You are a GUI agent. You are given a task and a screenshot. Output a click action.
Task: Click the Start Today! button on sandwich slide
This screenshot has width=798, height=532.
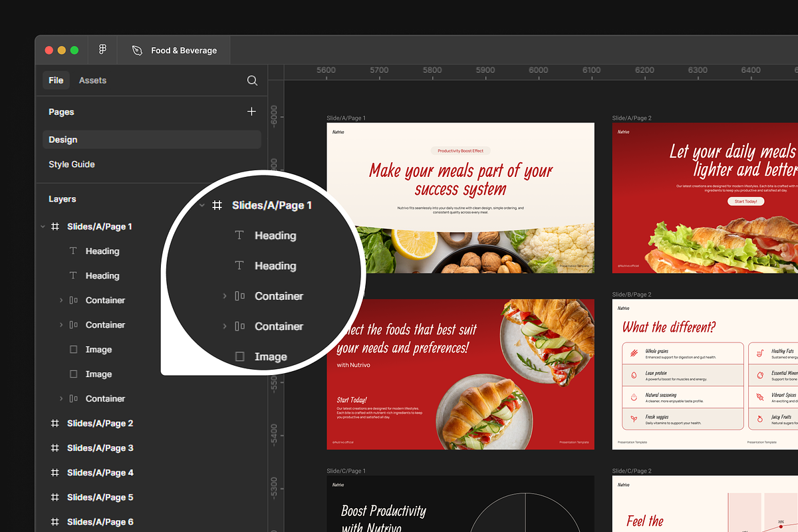click(745, 201)
